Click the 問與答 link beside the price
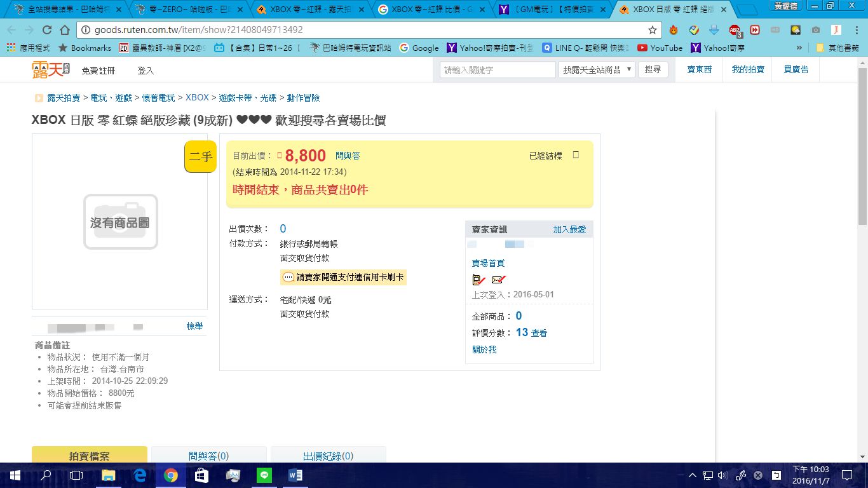This screenshot has height=488, width=868. click(x=348, y=156)
